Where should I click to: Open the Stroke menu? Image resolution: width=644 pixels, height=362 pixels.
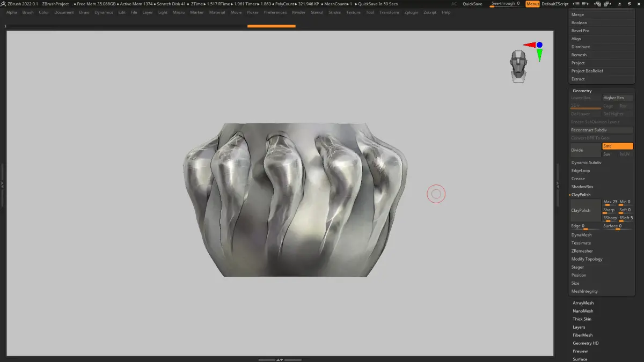pos(334,12)
